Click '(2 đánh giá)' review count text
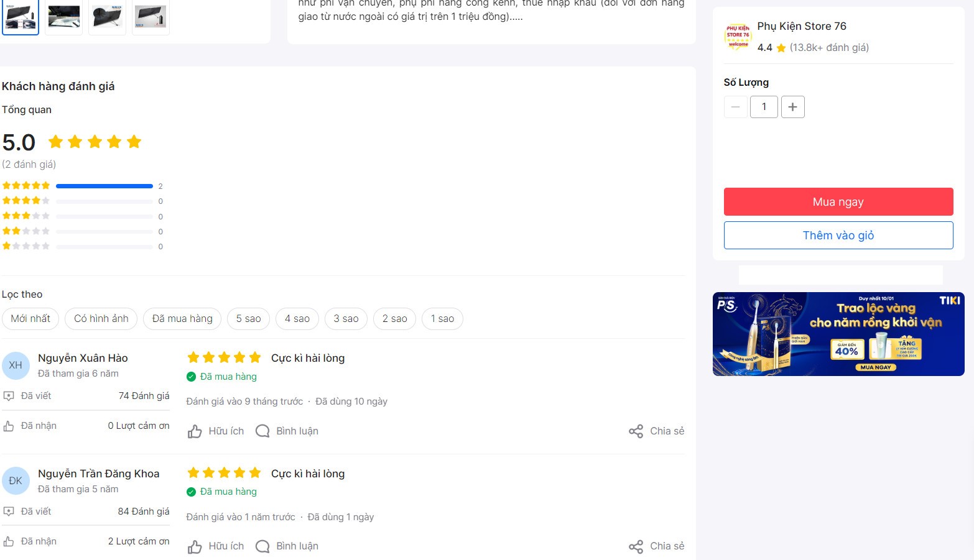The image size is (974, 560). tap(29, 165)
